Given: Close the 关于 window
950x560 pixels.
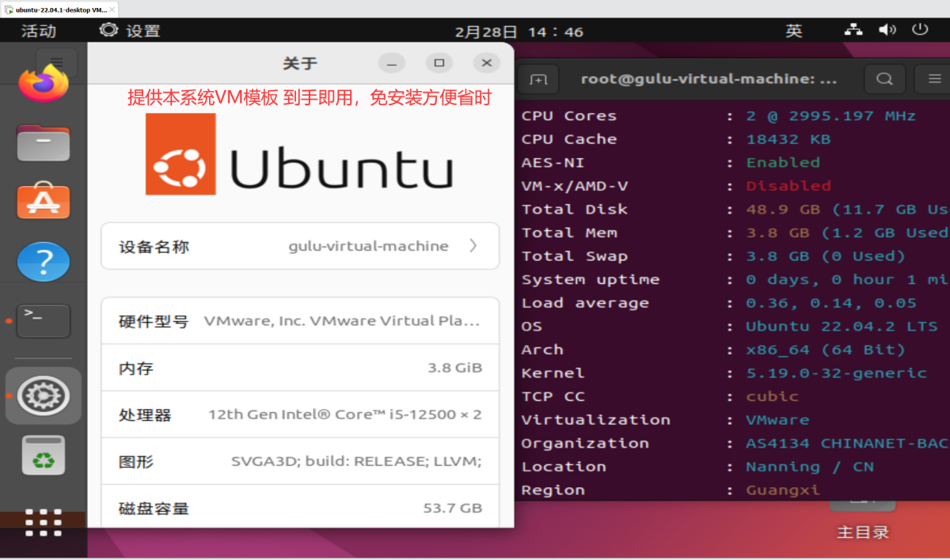Looking at the screenshot, I should [487, 63].
